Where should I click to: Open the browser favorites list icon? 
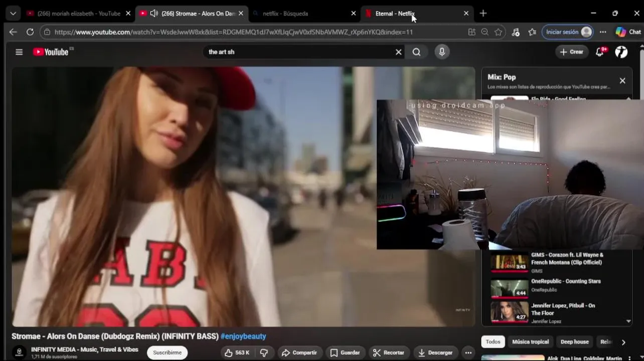click(x=532, y=32)
